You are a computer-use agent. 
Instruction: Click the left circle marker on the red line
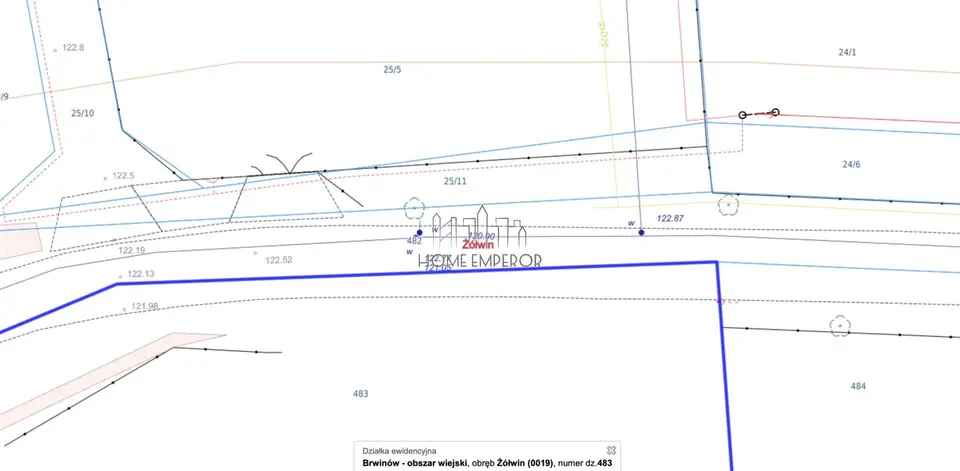pyautogui.click(x=743, y=115)
